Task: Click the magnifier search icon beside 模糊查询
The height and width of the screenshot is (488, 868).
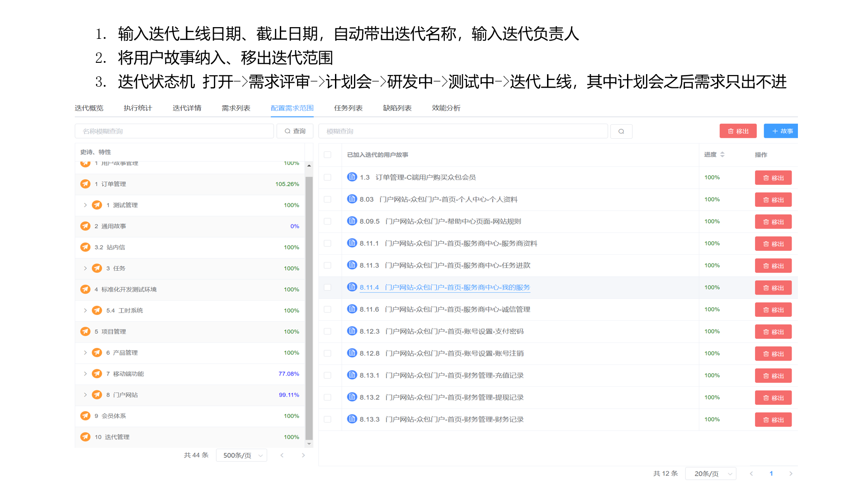Action: tap(621, 131)
